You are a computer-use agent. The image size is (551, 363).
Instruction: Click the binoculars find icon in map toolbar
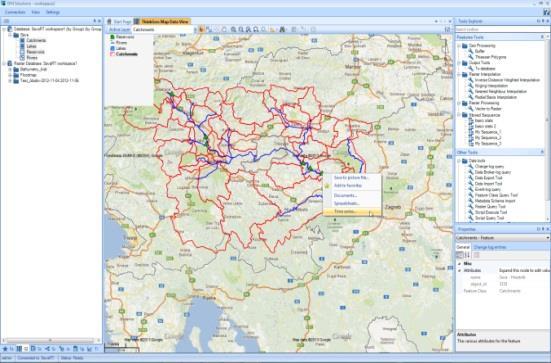(282, 30)
